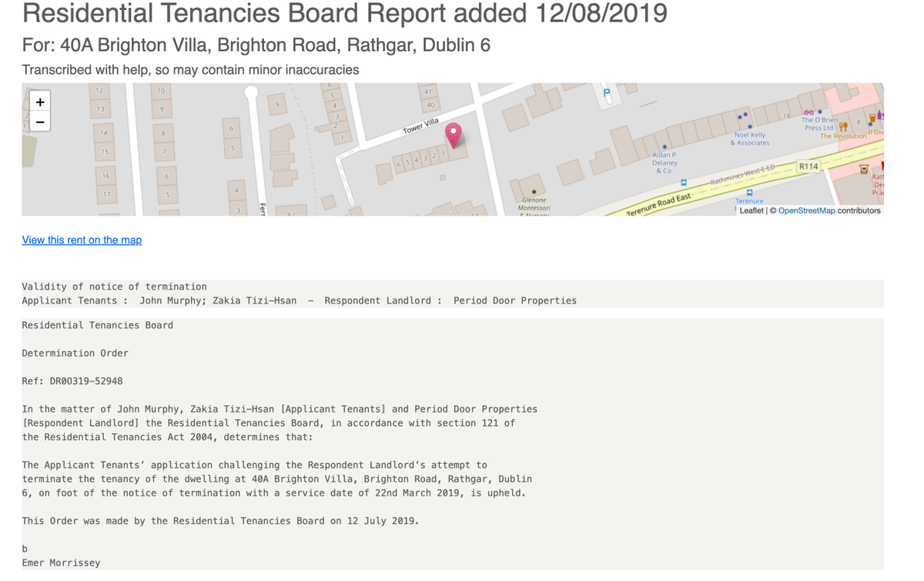Click the bus stop icon beside Terenure Road East
The image size is (924, 581).
tap(684, 183)
